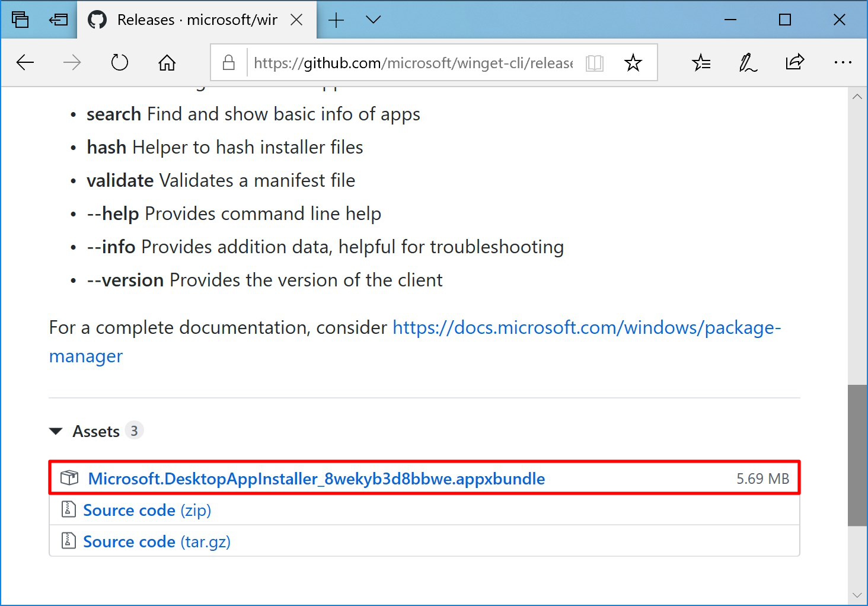Viewport: 868px width, 606px height.
Task: Show tab previews chevron
Action: tap(373, 20)
